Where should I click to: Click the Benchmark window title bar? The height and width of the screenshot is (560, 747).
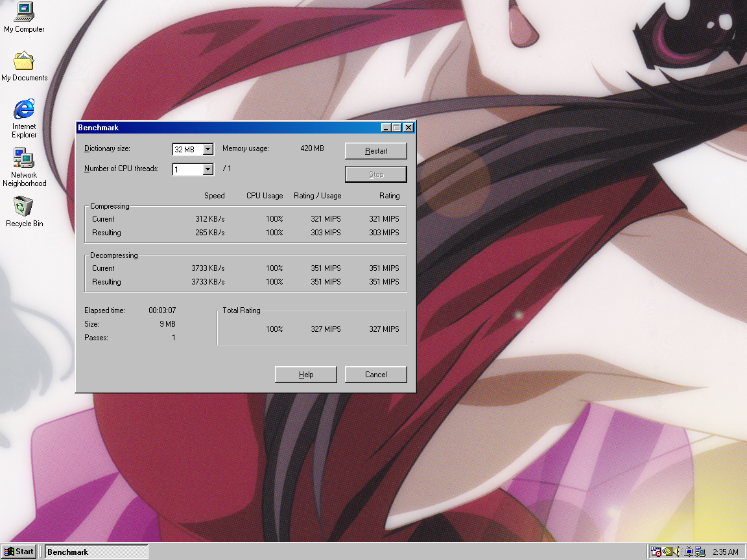click(x=227, y=128)
